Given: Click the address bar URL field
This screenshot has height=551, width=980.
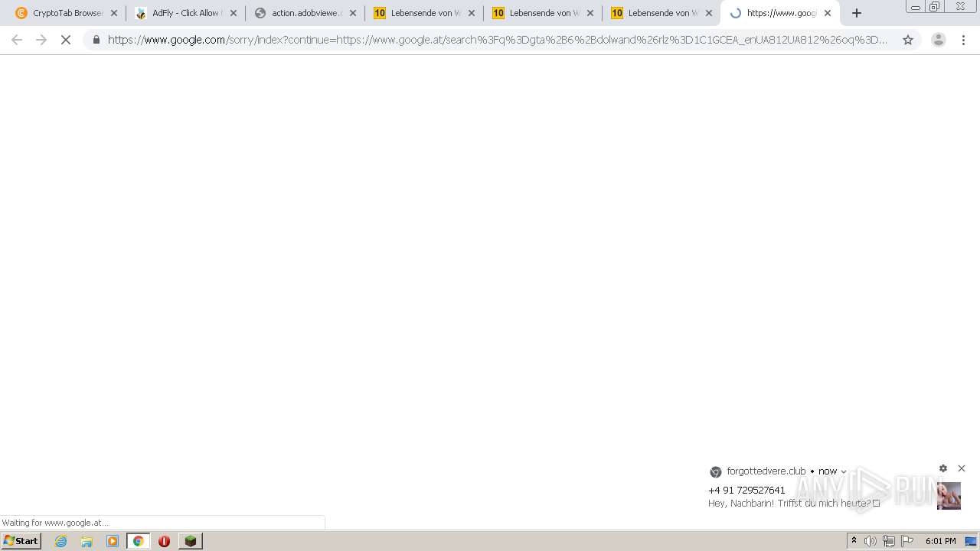Looking at the screenshot, I should click(498, 40).
